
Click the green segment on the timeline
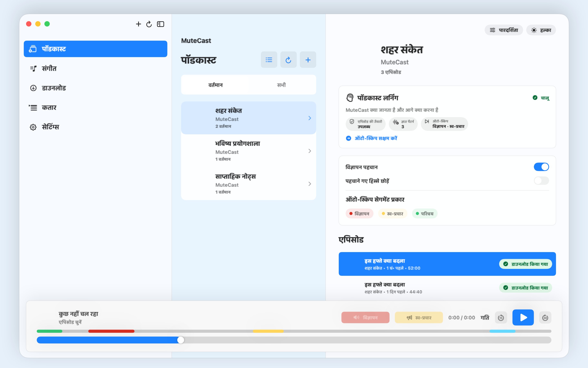click(x=50, y=331)
